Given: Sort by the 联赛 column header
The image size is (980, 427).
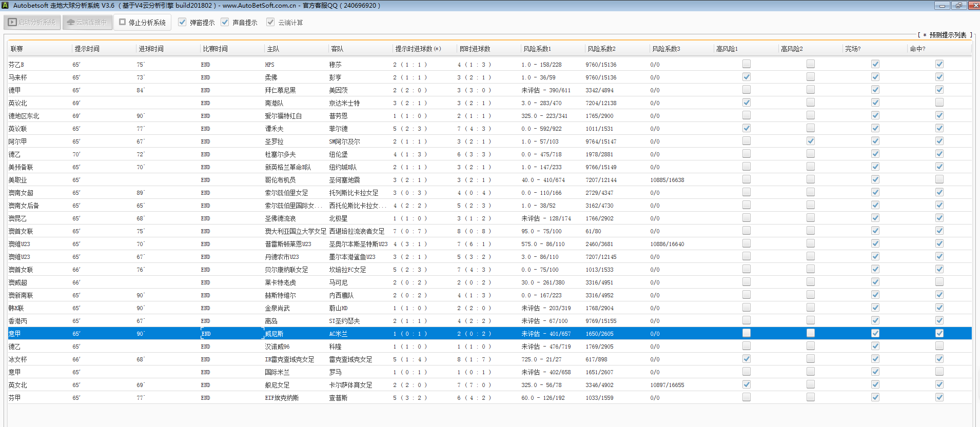Looking at the screenshot, I should pos(17,49).
